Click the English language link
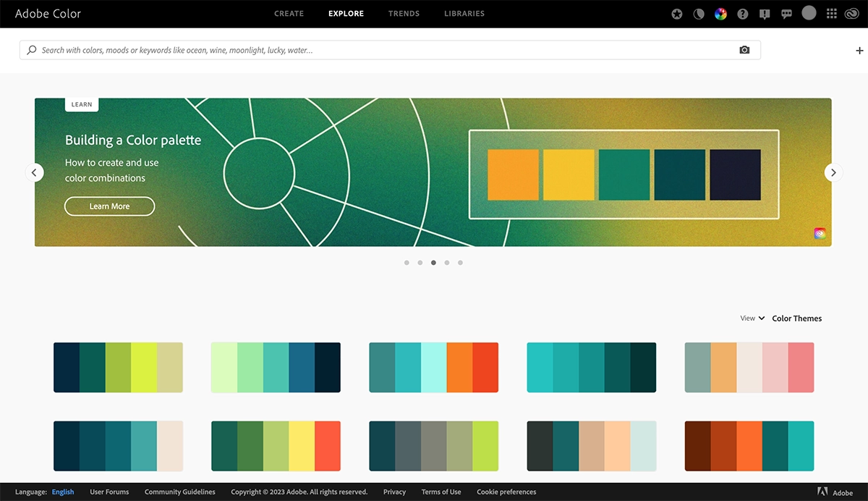 pos(63,492)
